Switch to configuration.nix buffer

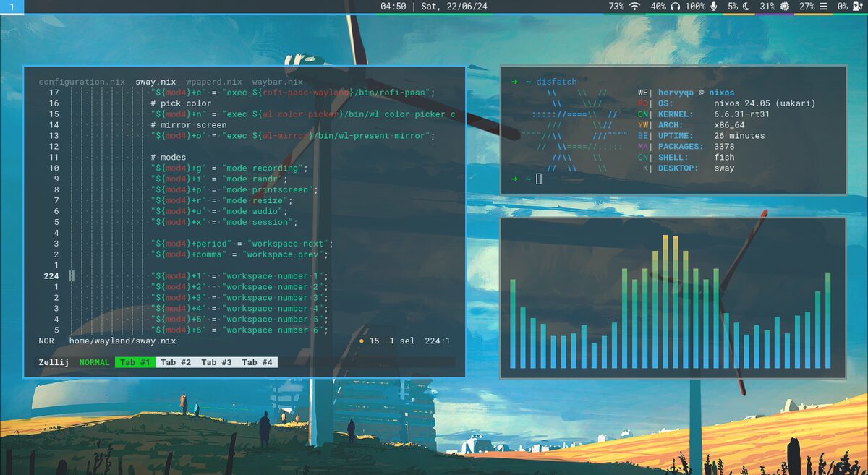tap(82, 82)
